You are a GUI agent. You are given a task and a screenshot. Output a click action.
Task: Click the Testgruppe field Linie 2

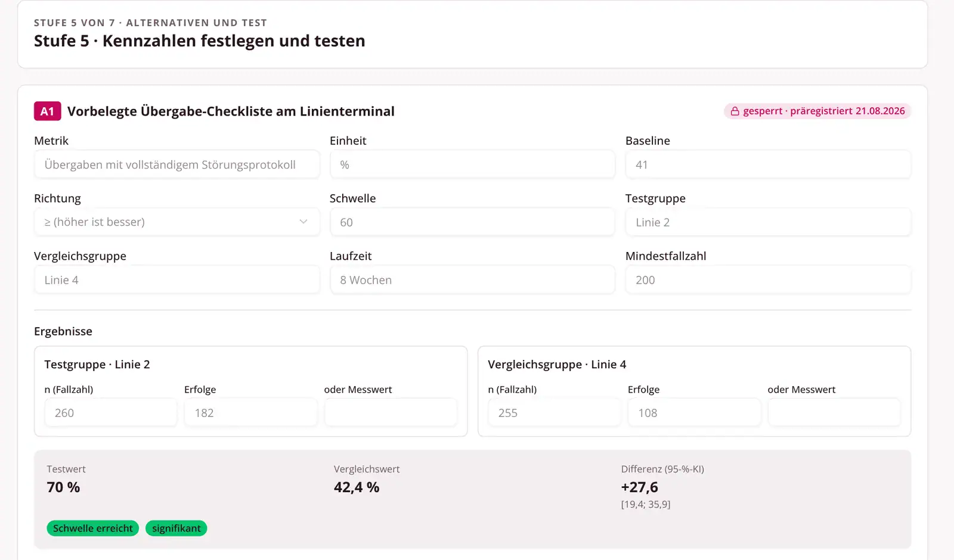[x=768, y=222]
